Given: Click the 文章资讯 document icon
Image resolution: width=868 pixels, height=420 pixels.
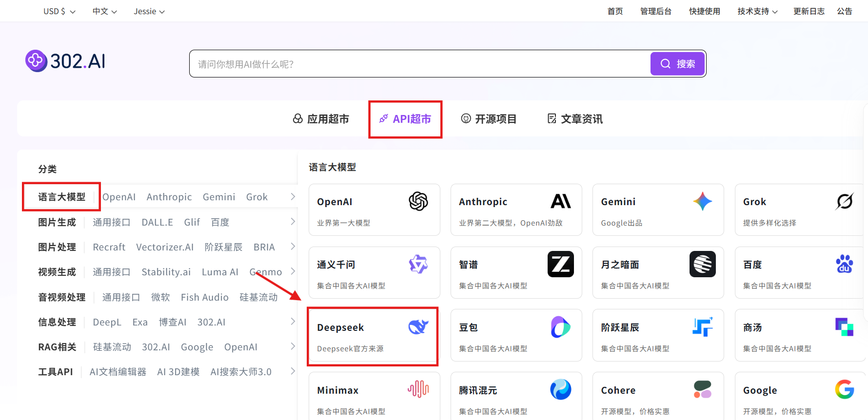Looking at the screenshot, I should pos(552,119).
